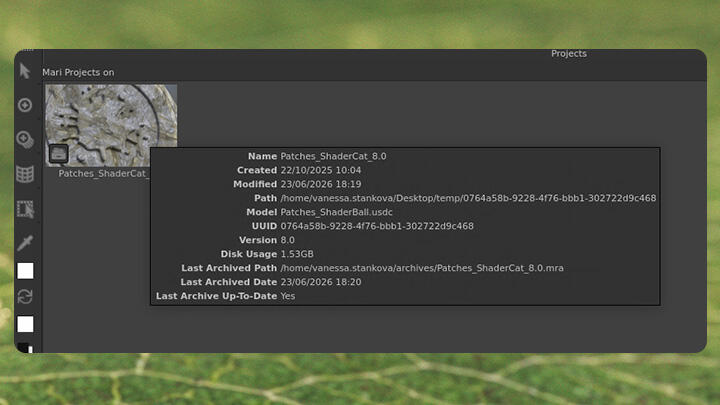
Task: Click the Disk Usage value '1.53GB'
Action: click(x=297, y=254)
